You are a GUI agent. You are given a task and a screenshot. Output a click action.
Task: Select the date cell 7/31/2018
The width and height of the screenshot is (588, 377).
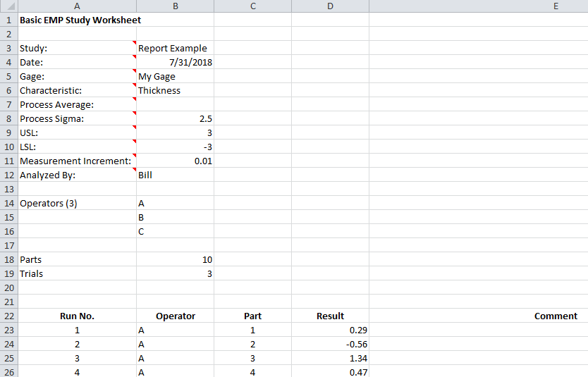click(x=175, y=62)
